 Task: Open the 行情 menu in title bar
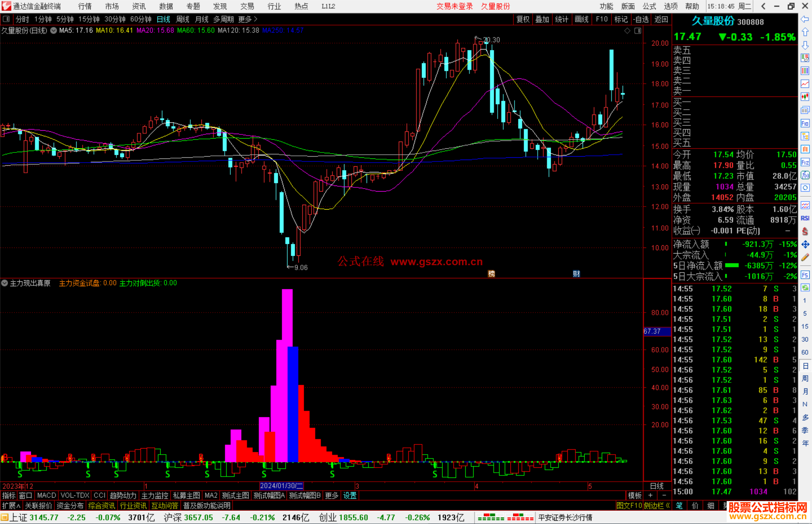tap(85, 6)
